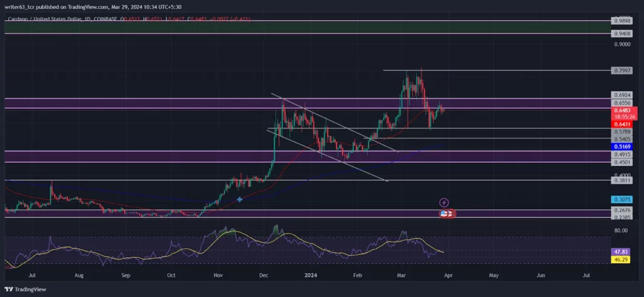The height and width of the screenshot is (297, 644).
Task: Click the May time axis label
Action: click(494, 275)
